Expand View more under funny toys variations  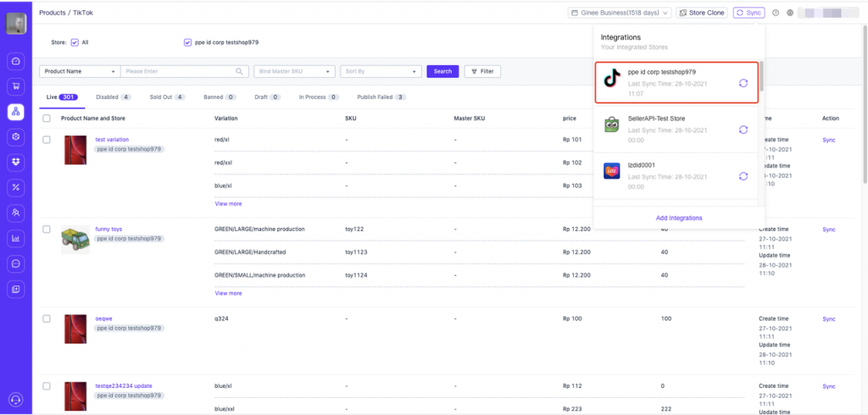[228, 293]
